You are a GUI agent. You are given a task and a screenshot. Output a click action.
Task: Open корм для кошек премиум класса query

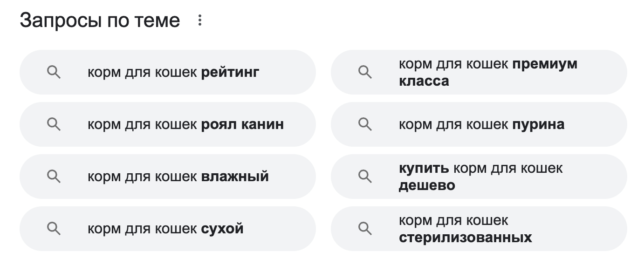(x=488, y=72)
